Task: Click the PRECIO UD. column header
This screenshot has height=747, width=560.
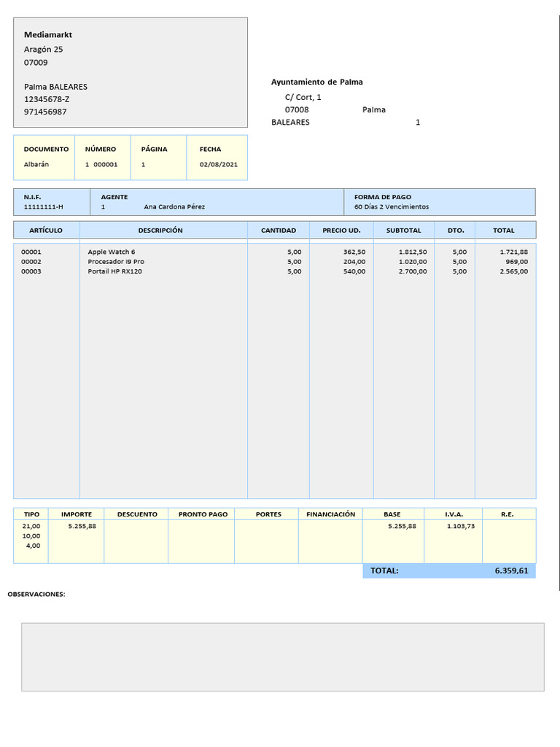Action: (341, 230)
